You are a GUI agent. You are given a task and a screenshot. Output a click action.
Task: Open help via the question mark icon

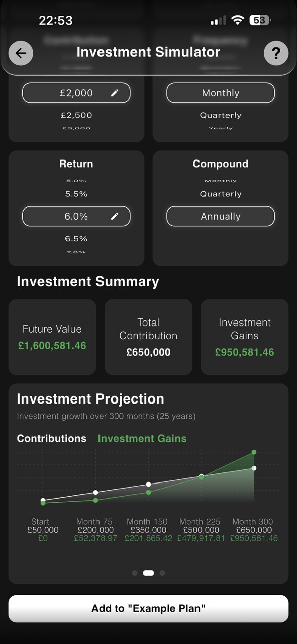coord(276,53)
